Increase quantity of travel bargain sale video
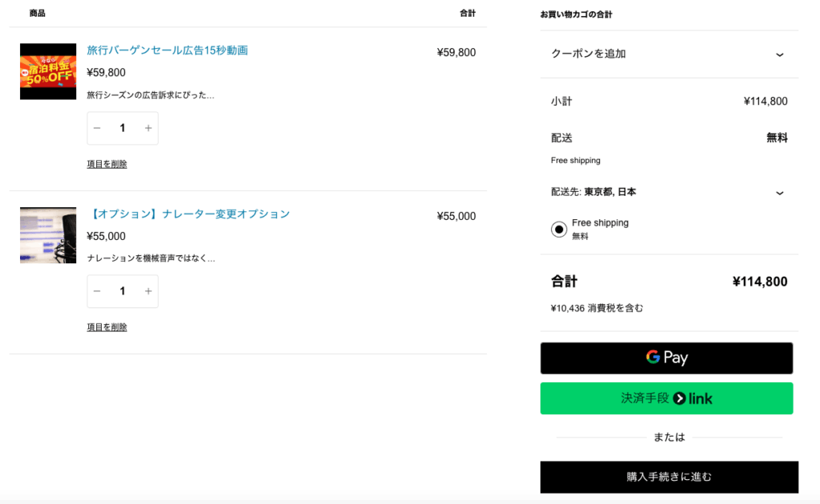The height and width of the screenshot is (504, 820). pos(148,128)
